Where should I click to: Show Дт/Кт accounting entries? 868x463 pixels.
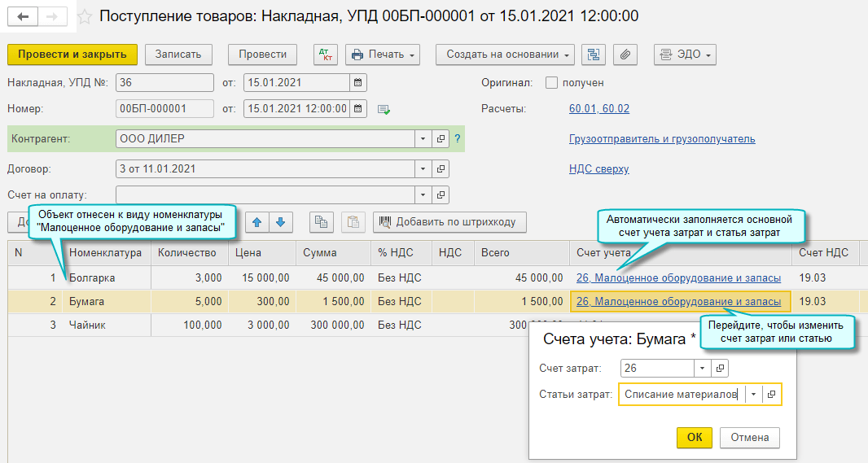(x=325, y=55)
